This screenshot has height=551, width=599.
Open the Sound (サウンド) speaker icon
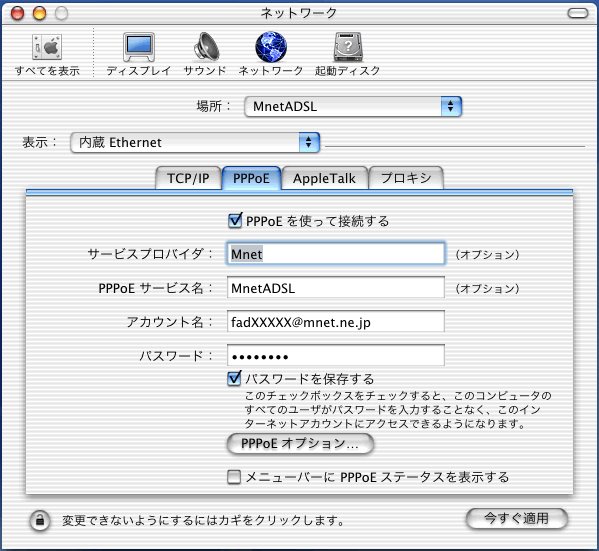206,47
